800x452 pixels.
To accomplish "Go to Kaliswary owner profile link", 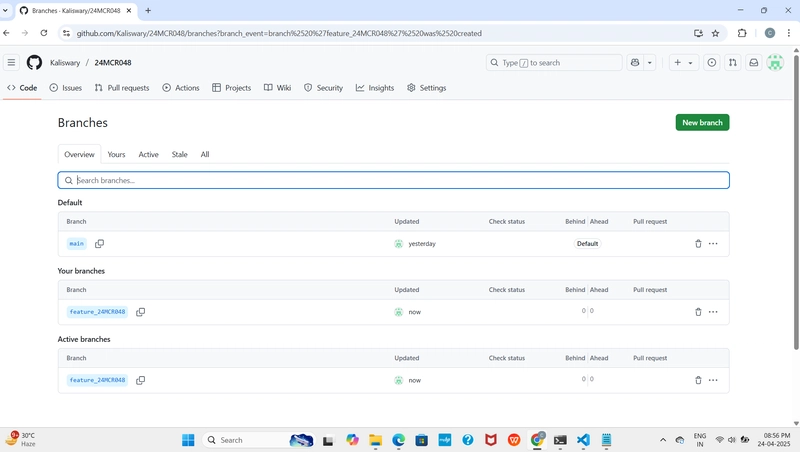I will click(x=65, y=63).
